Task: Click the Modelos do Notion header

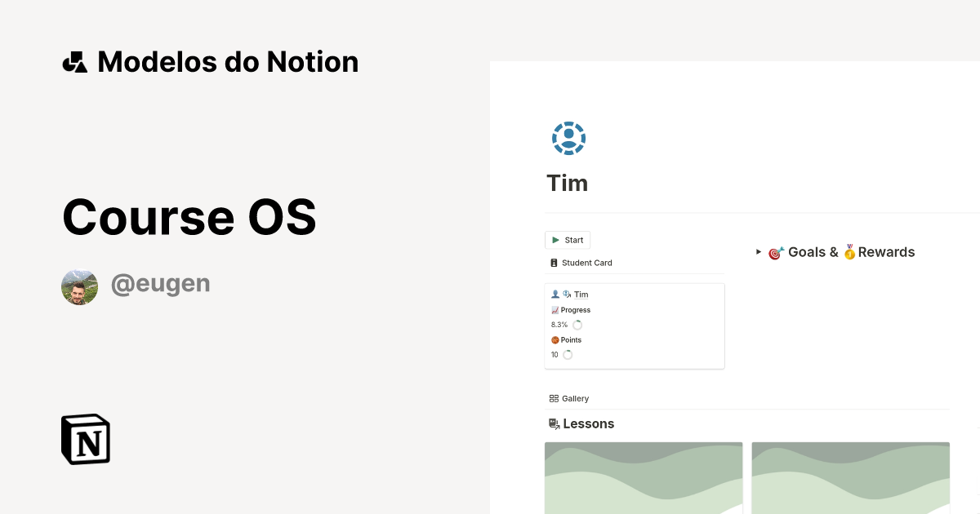Action: [209, 61]
